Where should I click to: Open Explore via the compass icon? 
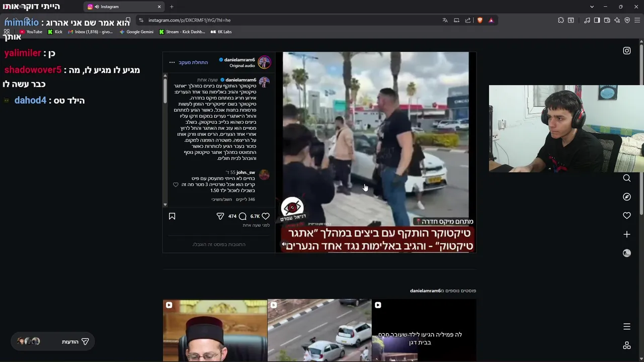[x=627, y=197]
